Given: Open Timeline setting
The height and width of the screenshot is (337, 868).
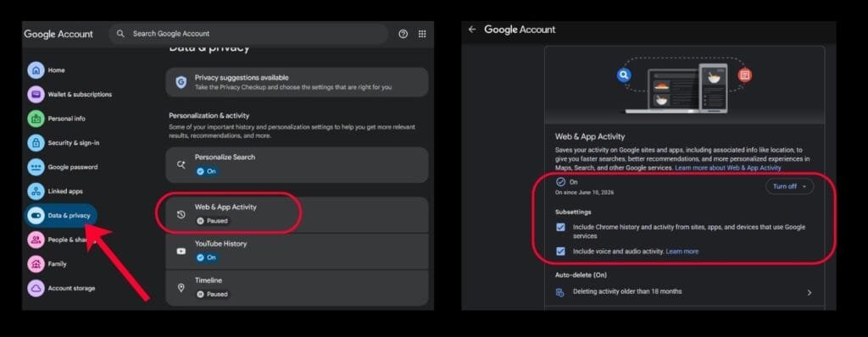Looking at the screenshot, I should 297,288.
